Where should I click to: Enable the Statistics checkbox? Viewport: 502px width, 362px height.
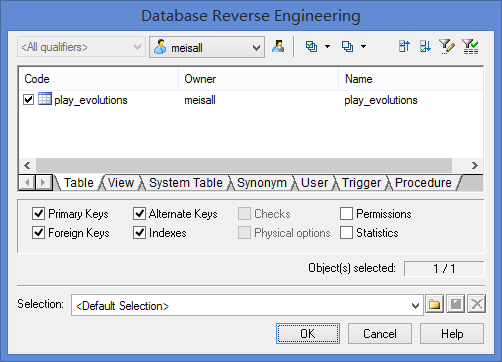(x=346, y=233)
